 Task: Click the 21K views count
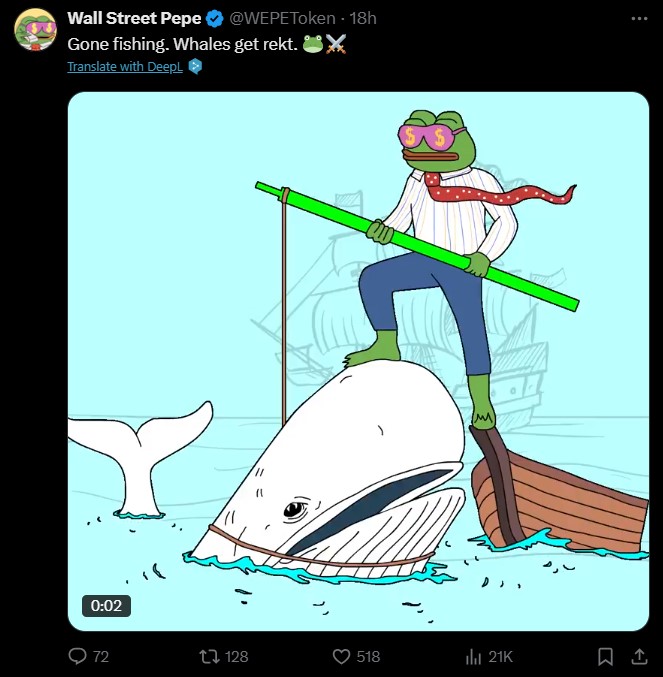coord(500,657)
